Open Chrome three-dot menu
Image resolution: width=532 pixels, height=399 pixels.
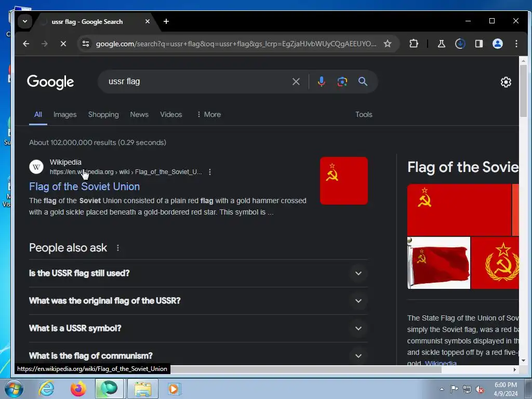pos(516,44)
